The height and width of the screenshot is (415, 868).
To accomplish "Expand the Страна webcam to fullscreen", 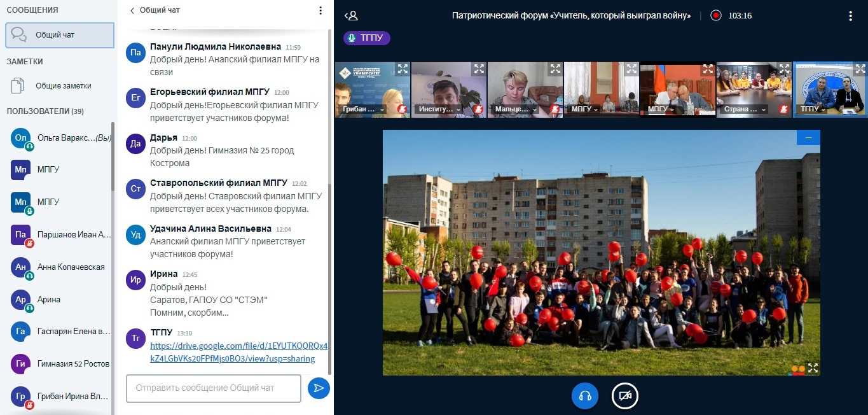I will (784, 69).
